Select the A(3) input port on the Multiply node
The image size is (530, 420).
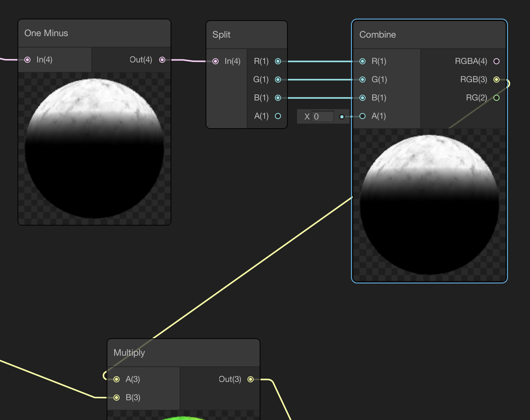[x=116, y=379]
